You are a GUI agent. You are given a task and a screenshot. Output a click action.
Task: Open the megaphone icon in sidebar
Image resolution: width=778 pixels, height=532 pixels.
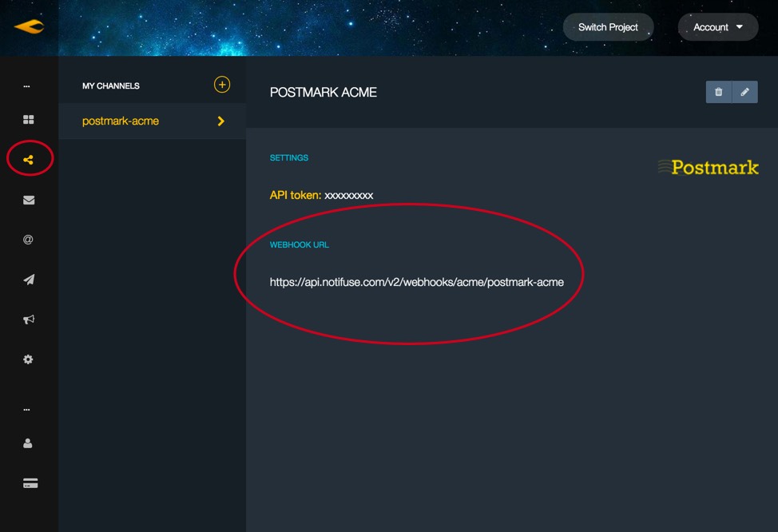(x=29, y=319)
